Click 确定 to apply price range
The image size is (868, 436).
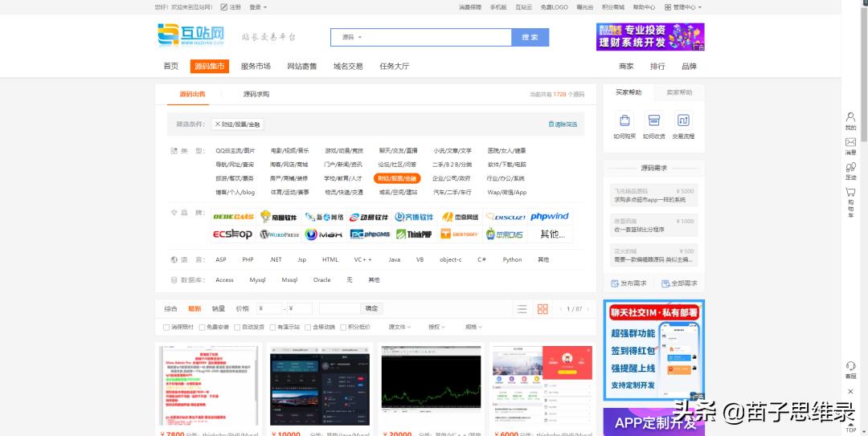tap(372, 309)
